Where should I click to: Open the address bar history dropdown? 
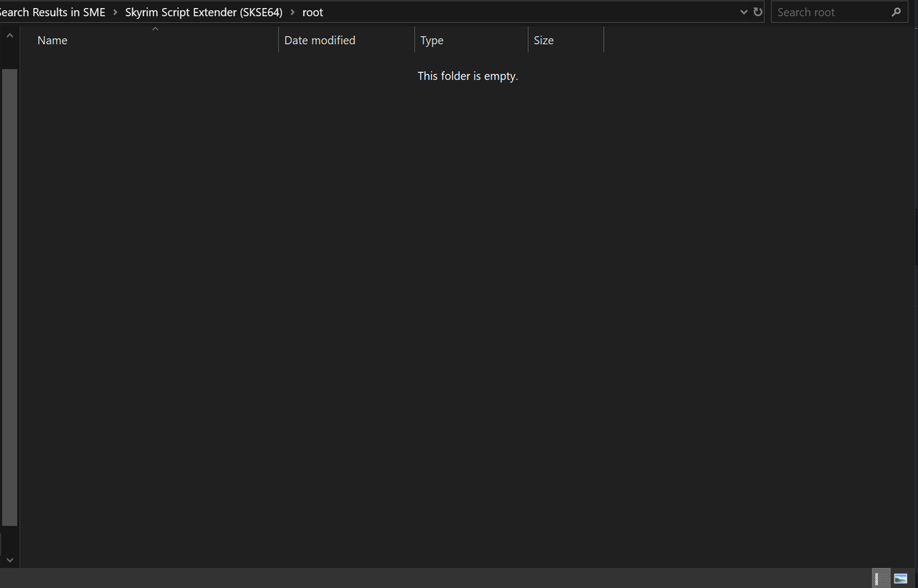[x=744, y=12]
